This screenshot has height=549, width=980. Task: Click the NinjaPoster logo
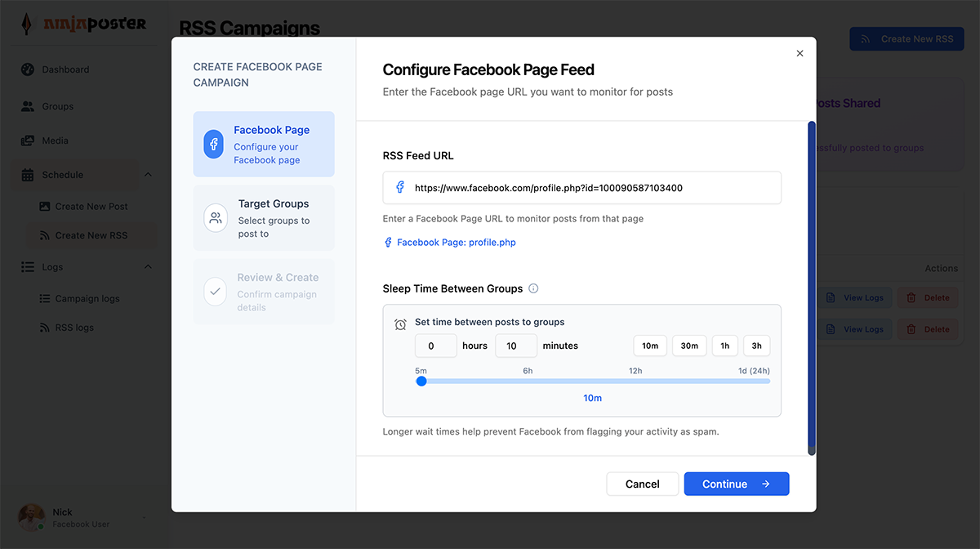[84, 23]
